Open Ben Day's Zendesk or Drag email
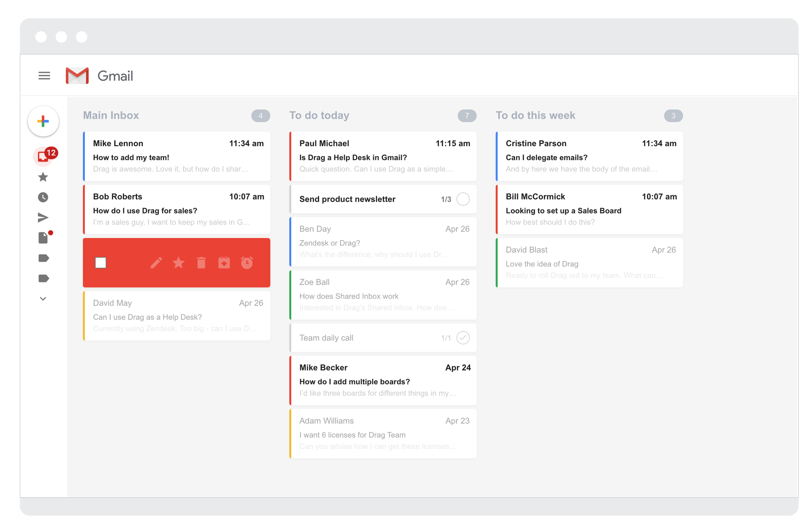This screenshot has height=531, width=812. click(383, 242)
